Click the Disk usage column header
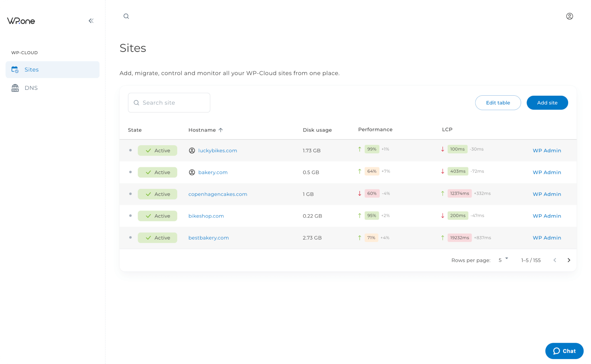591x364 pixels. point(317,130)
